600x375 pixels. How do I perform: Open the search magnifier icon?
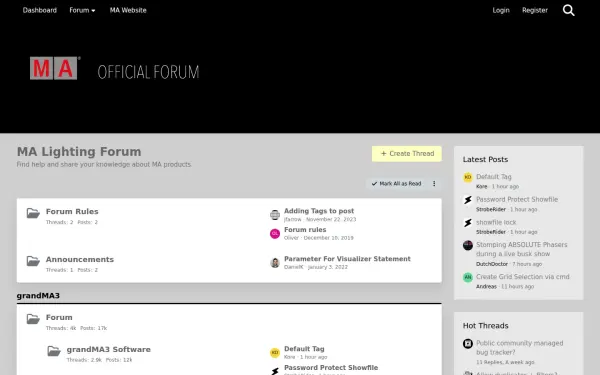569,10
